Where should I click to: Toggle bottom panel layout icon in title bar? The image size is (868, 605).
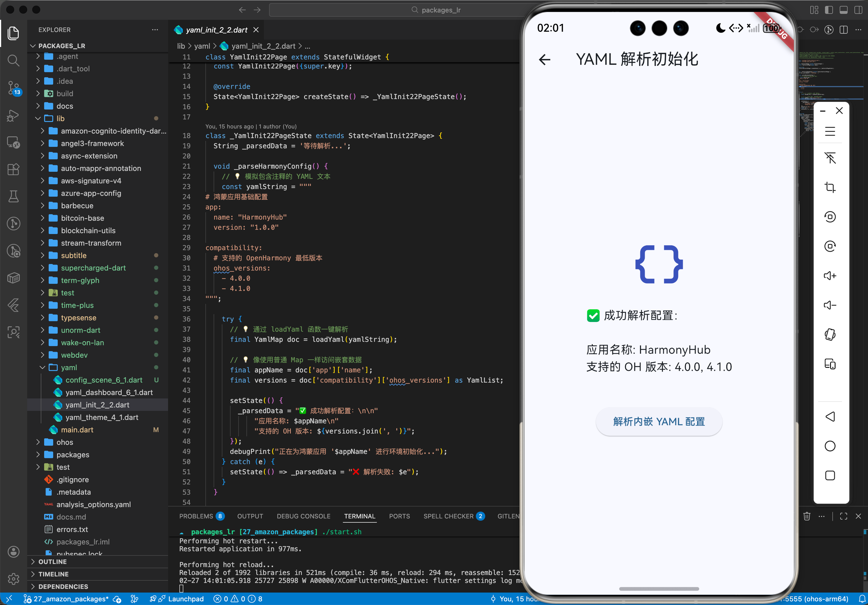tap(843, 10)
